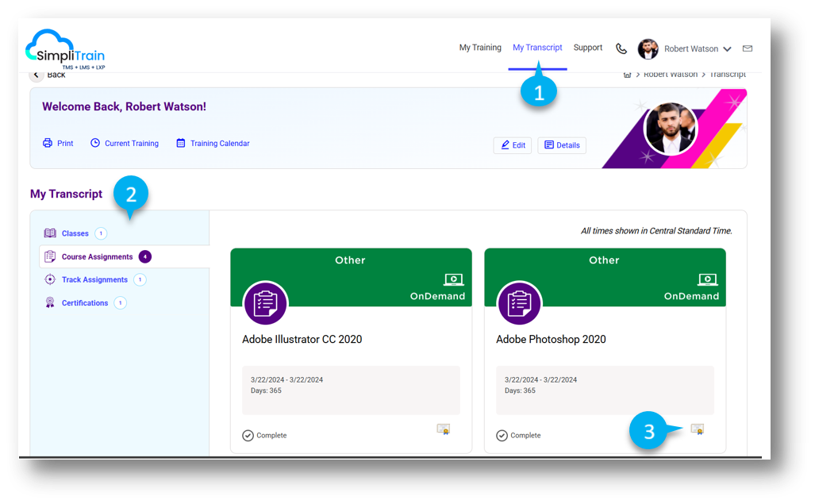Open the Current Training link

pos(125,144)
